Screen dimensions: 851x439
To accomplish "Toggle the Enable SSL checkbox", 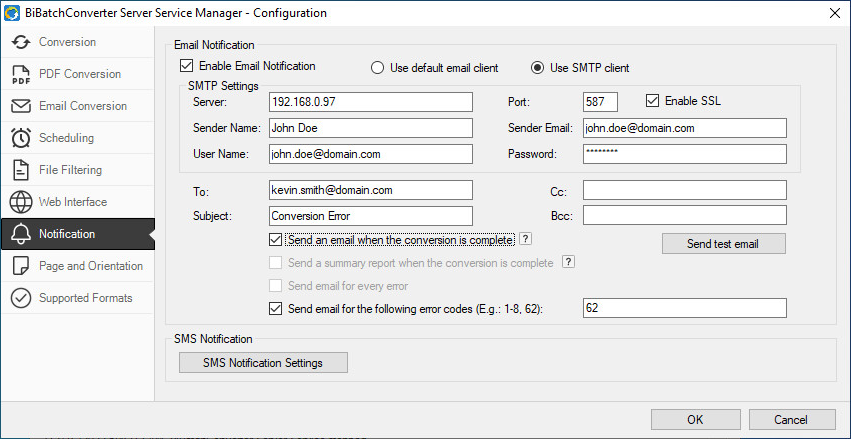I will 652,100.
